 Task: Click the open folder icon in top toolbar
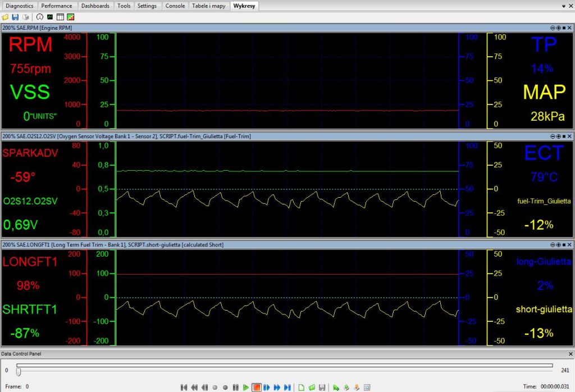coord(5,17)
